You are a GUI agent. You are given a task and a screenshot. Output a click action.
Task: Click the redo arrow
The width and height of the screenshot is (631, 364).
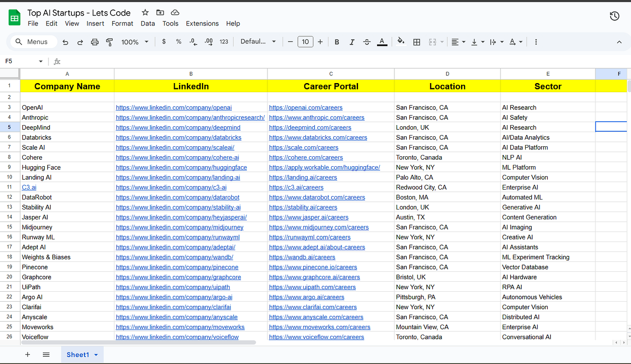pos(80,42)
